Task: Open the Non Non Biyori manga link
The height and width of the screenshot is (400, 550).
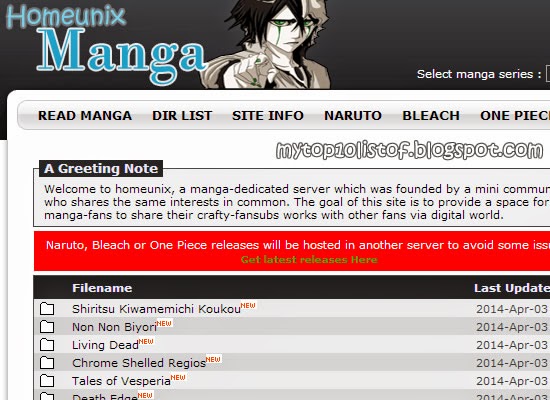Action: click(114, 327)
